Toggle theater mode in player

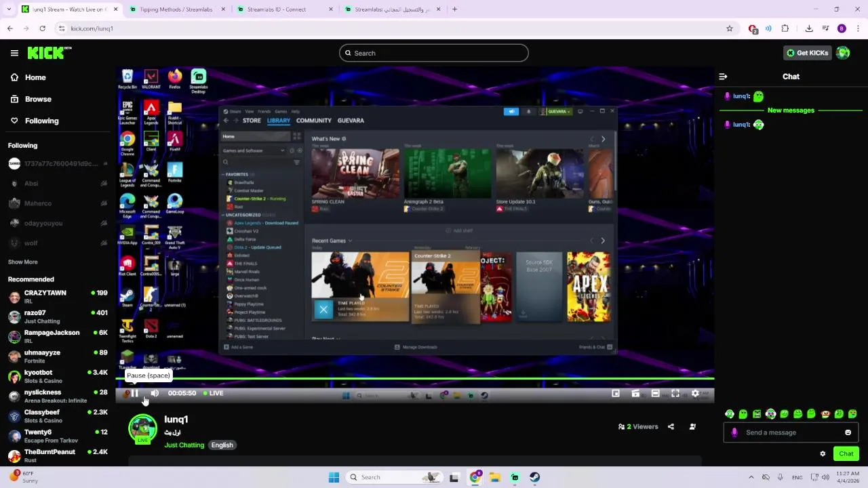[655, 393]
